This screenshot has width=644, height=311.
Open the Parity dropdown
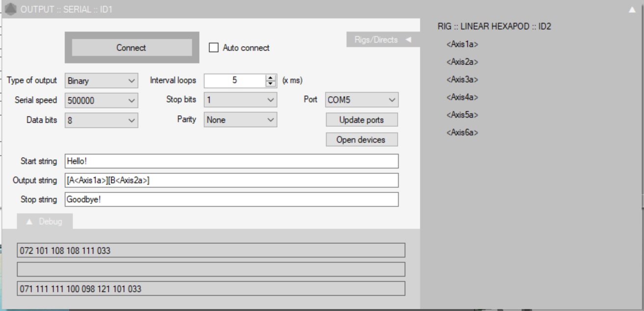(x=240, y=119)
